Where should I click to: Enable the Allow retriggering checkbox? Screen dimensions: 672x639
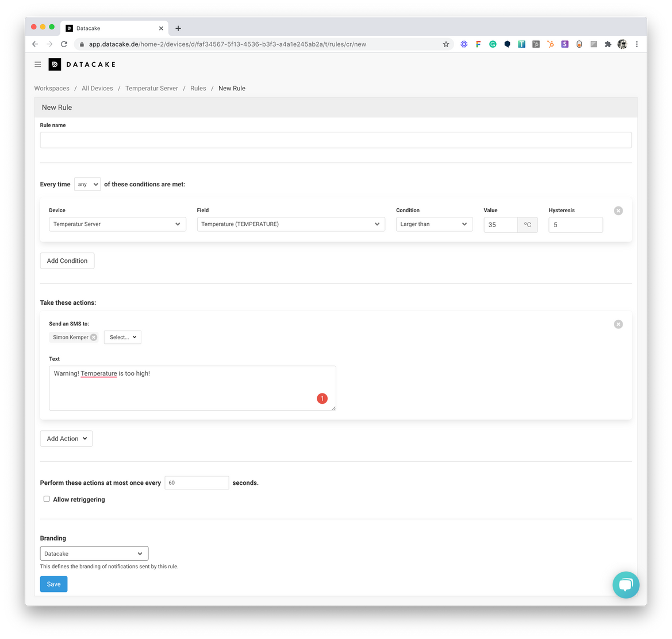[x=47, y=498]
